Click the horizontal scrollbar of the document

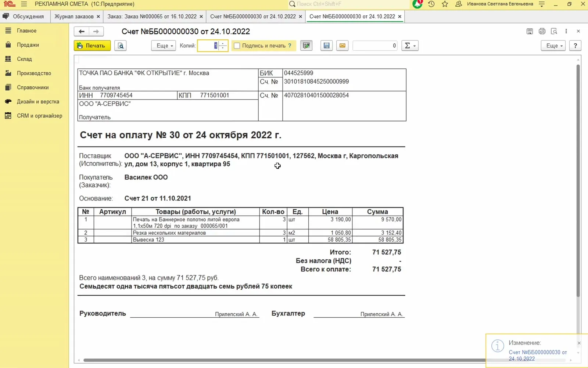[x=285, y=360]
